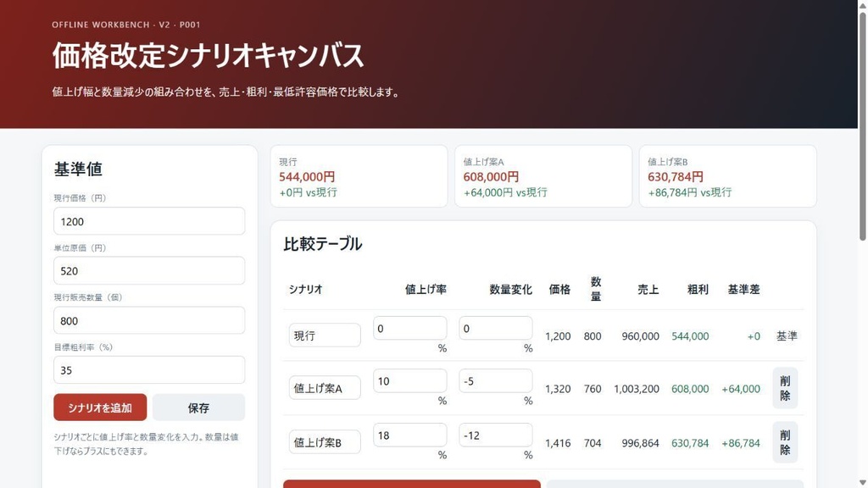
Task: Focus the 単位原価 field with 520
Action: tap(149, 270)
